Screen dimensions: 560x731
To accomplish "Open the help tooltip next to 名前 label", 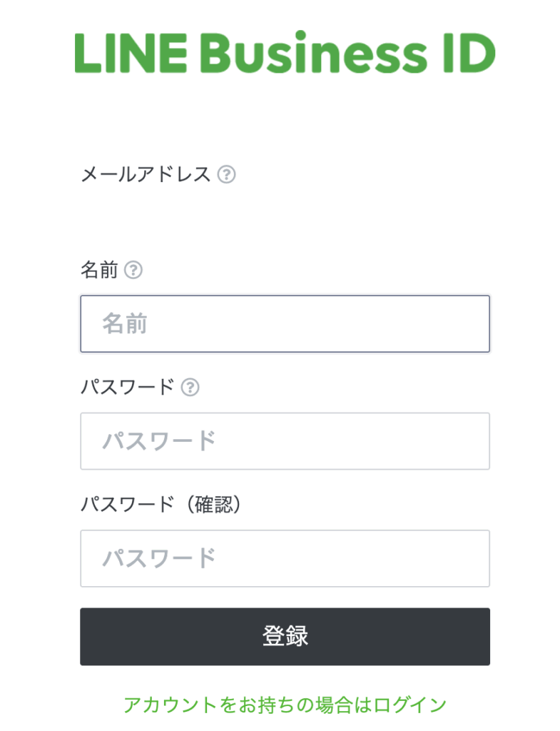I will tap(133, 270).
